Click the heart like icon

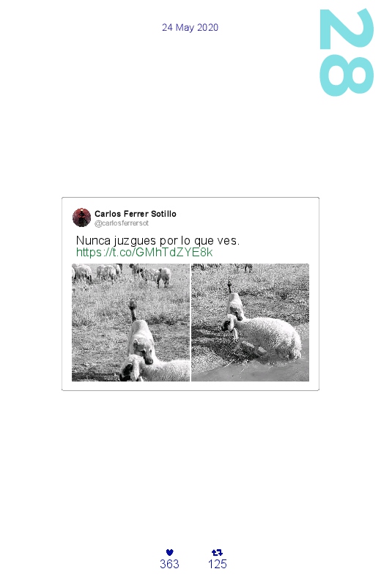point(169,552)
